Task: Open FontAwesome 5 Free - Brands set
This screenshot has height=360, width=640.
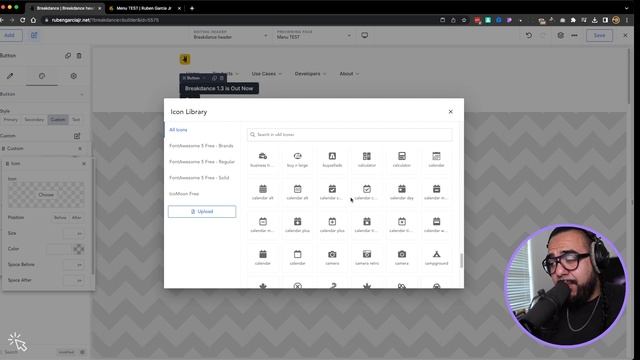Action: (201, 146)
